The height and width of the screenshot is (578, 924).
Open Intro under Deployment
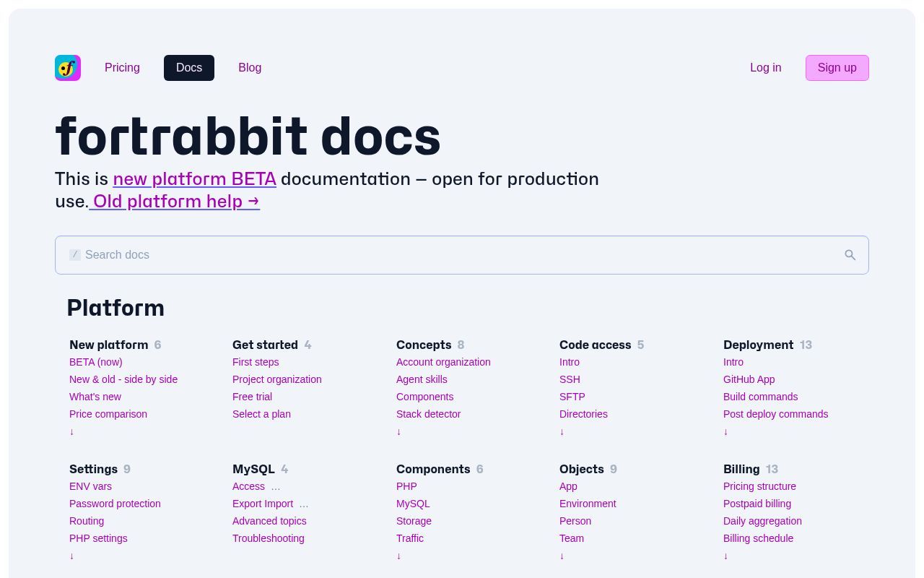(733, 362)
